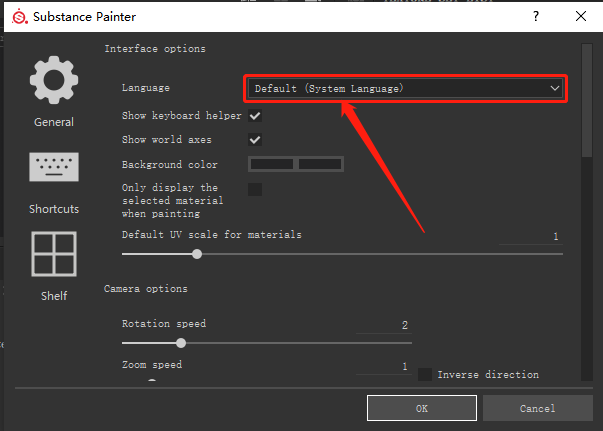Click the Cancel button
Viewport: 603px width, 431px height.
538,408
